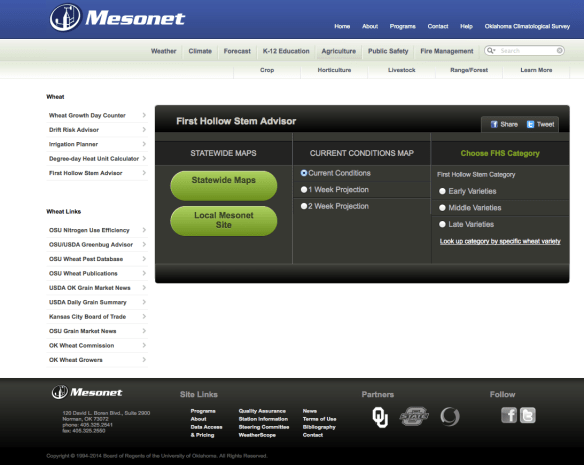Screen dimensions: 584x465
Task: Click chevron next to Drift Risk Advisor
Action: pyautogui.click(x=144, y=130)
